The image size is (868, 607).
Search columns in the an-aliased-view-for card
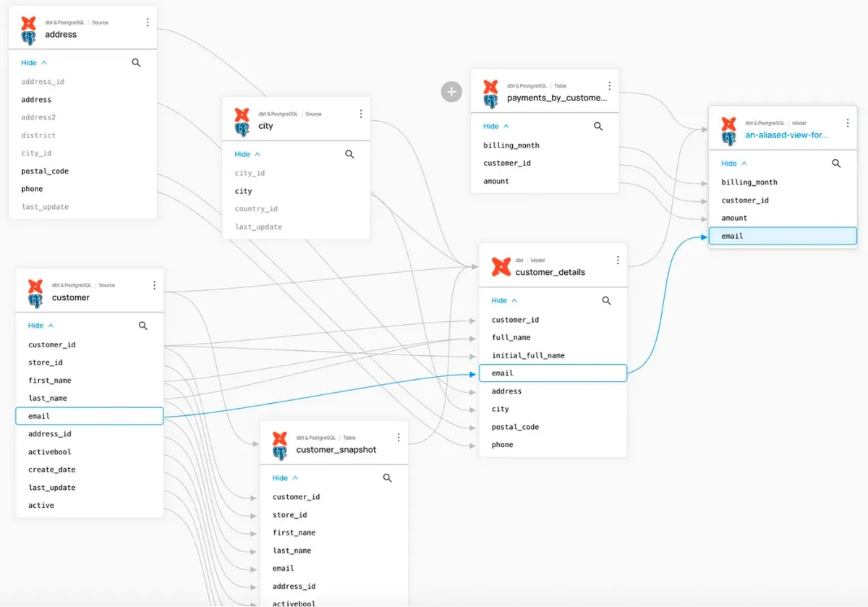tap(836, 164)
